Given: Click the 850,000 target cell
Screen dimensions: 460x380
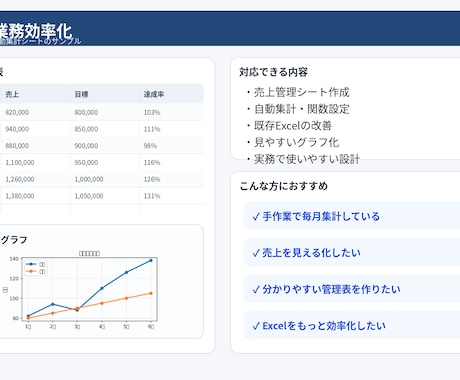Looking at the screenshot, I should (86, 129).
